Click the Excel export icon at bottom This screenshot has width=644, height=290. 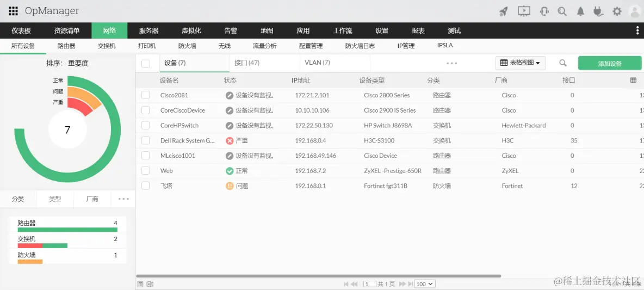click(150, 284)
